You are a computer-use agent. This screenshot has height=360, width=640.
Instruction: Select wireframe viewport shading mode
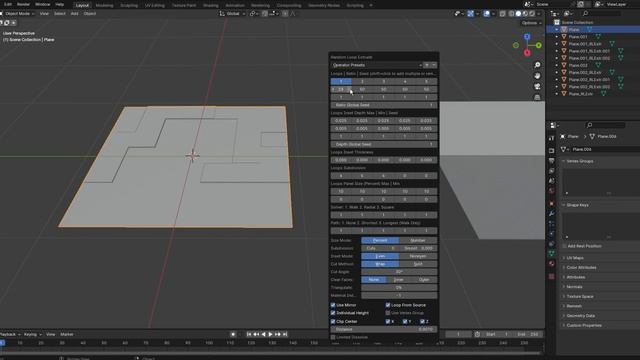point(511,13)
